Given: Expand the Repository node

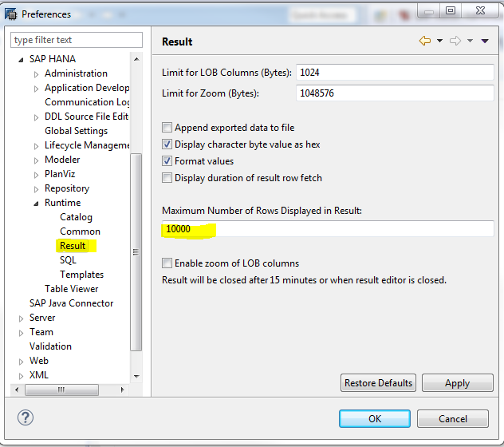Looking at the screenshot, I should 37,189.
